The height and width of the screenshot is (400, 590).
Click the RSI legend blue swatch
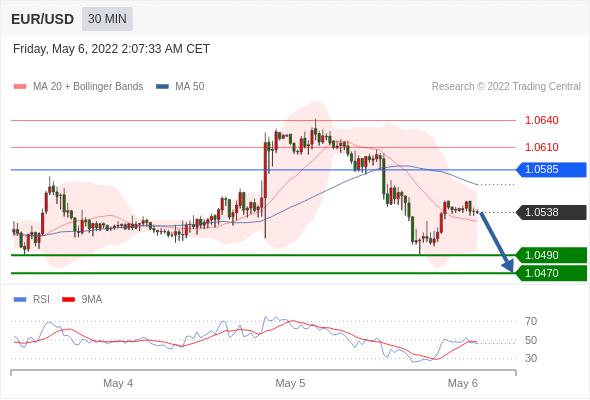20,300
